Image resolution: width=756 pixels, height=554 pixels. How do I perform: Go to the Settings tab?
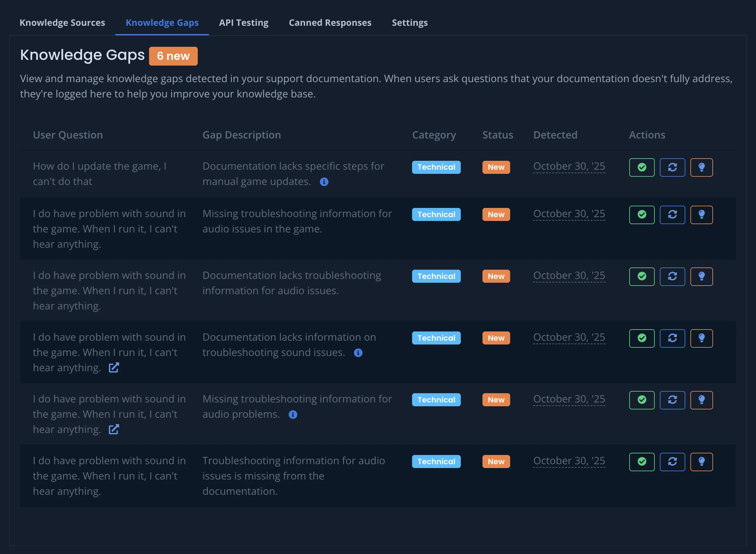tap(410, 23)
